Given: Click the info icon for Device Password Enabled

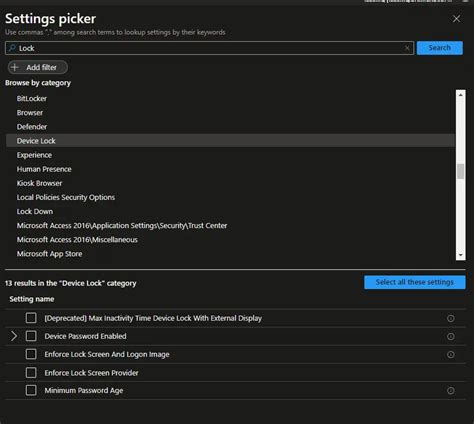Looking at the screenshot, I should click(450, 336).
